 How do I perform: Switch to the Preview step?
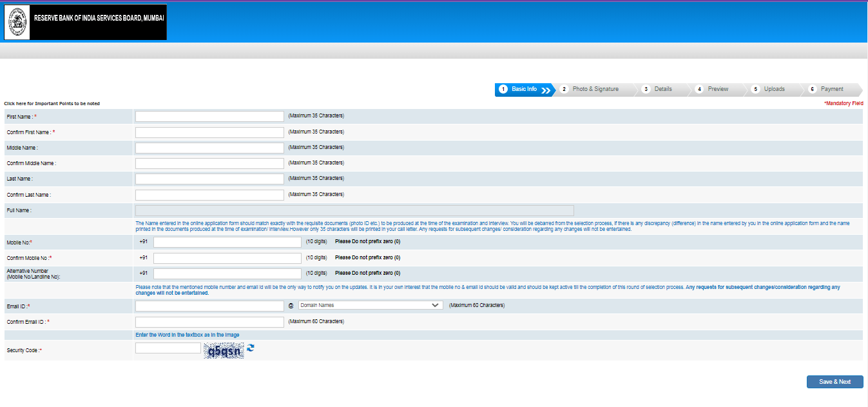click(717, 89)
